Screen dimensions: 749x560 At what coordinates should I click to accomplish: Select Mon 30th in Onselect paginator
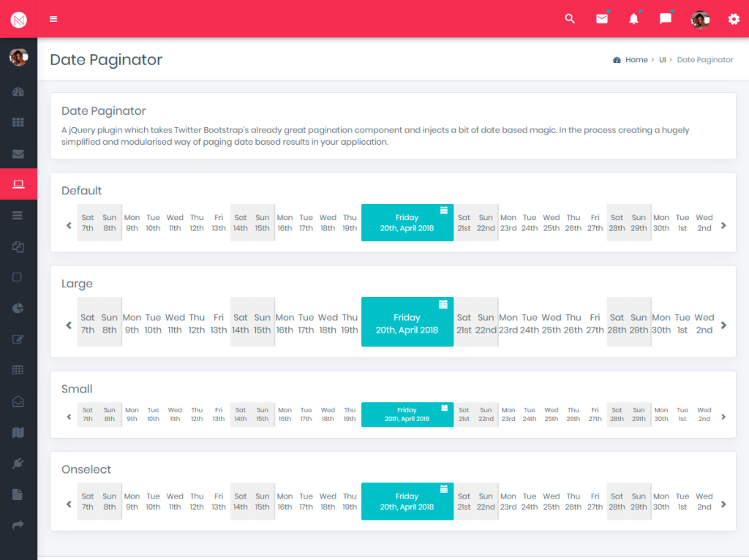(661, 502)
